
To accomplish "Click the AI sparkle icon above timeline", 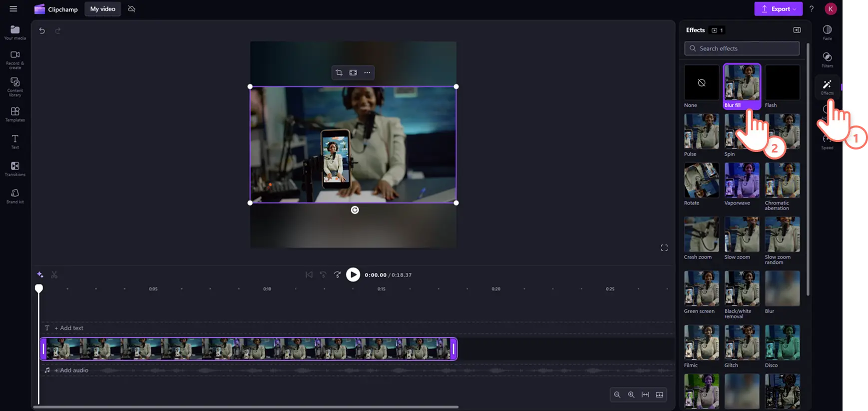I will click(40, 274).
